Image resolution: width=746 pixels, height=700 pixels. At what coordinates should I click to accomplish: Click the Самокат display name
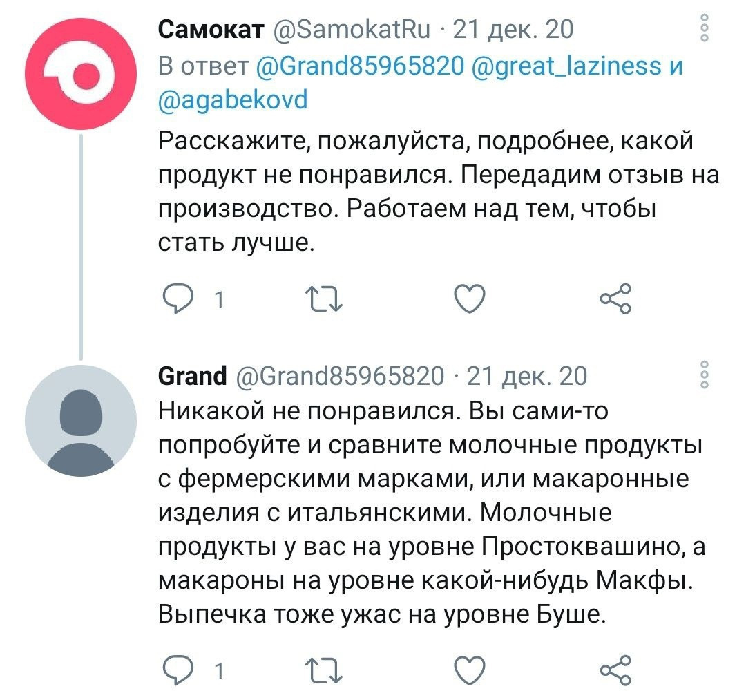pyautogui.click(x=211, y=30)
